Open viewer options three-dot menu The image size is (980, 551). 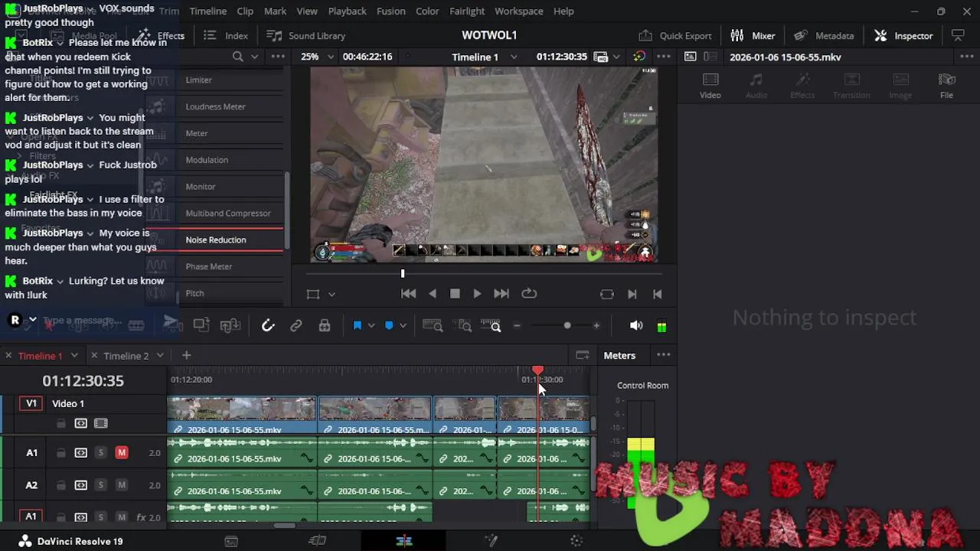[x=663, y=57]
